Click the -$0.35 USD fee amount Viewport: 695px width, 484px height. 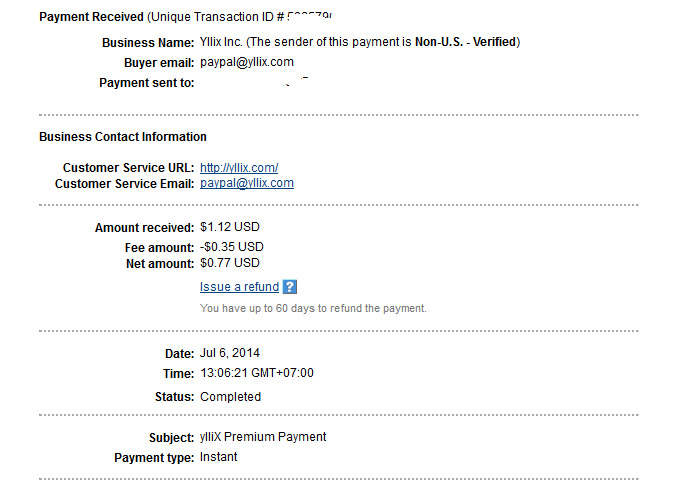[232, 246]
